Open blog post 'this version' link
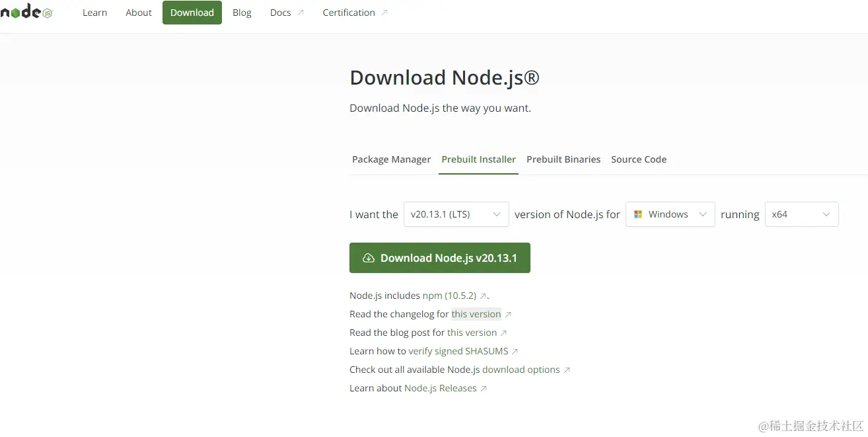The image size is (868, 437). tap(472, 333)
